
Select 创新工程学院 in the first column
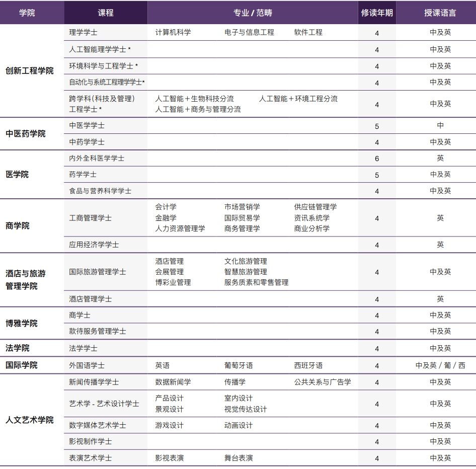[30, 70]
